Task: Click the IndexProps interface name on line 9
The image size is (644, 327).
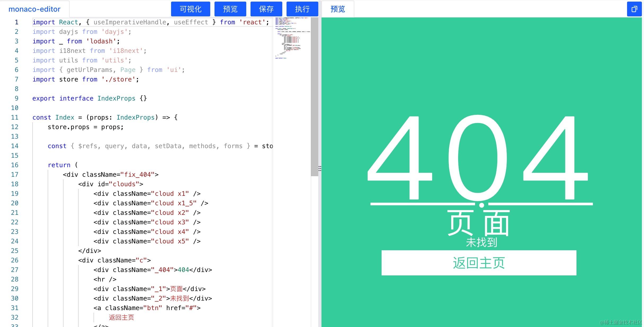Action: tap(116, 98)
